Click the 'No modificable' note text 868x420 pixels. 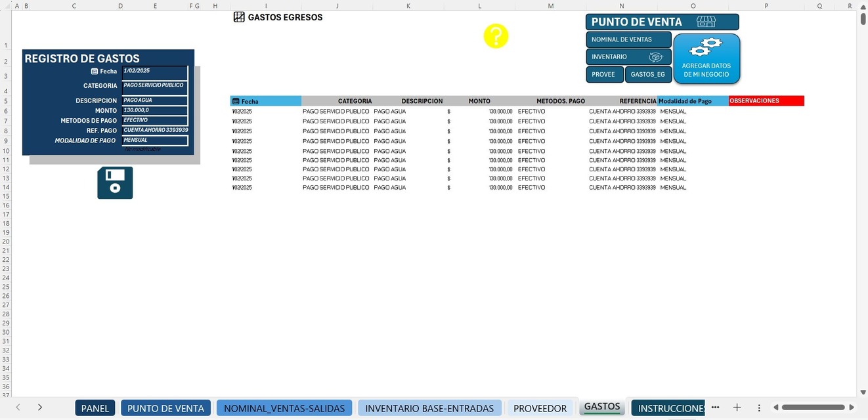point(142,150)
